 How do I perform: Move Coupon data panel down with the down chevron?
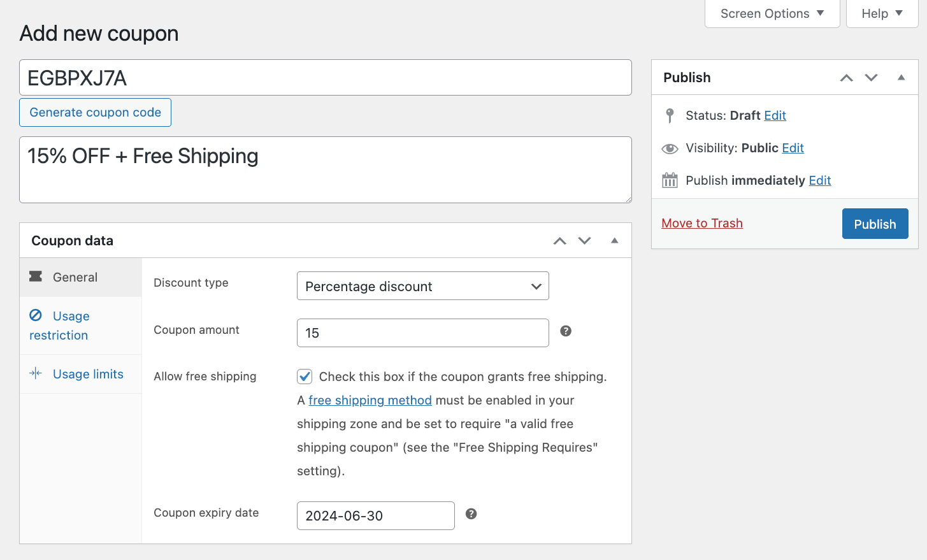coord(584,241)
